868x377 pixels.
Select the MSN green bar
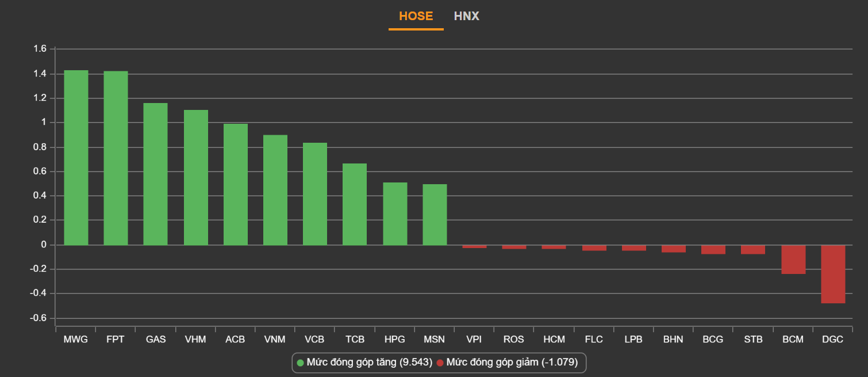click(x=435, y=214)
